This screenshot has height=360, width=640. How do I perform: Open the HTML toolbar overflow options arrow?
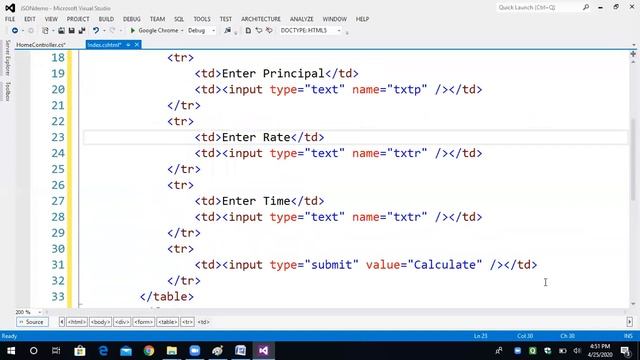click(347, 32)
